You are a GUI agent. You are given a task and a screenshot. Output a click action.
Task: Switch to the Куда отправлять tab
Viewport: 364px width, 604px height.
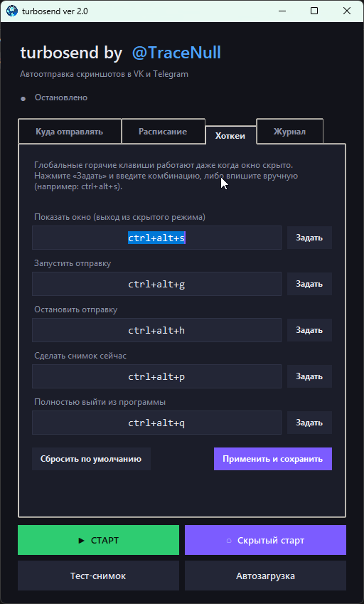[x=70, y=132]
